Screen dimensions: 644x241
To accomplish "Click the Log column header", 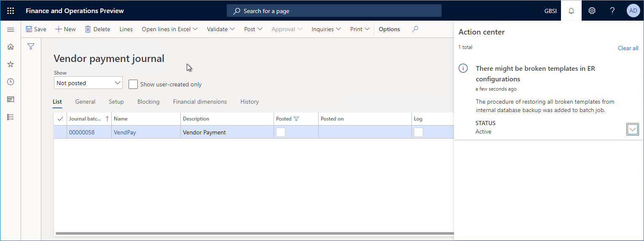I will 433,119.
